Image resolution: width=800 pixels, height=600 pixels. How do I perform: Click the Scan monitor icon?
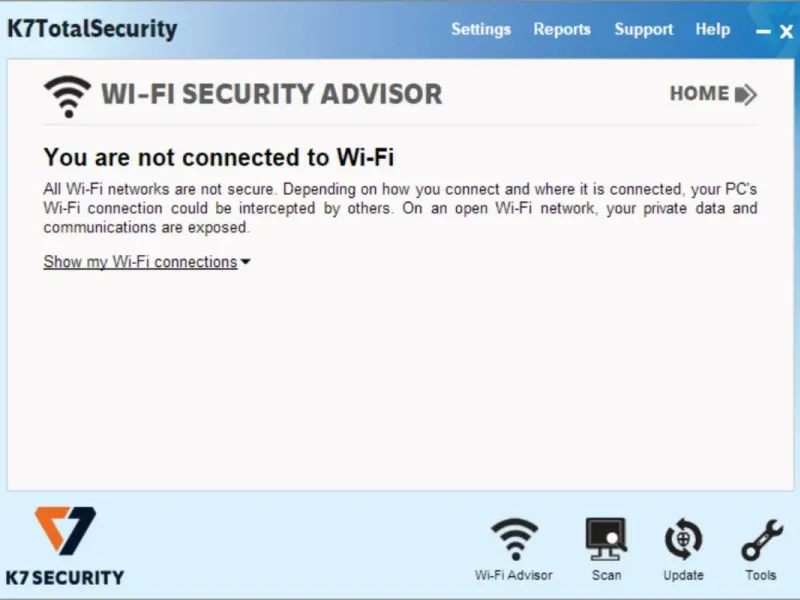606,539
